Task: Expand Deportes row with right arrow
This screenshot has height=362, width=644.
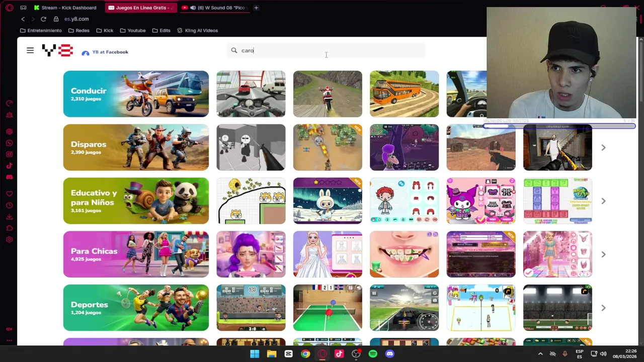Action: [603, 308]
